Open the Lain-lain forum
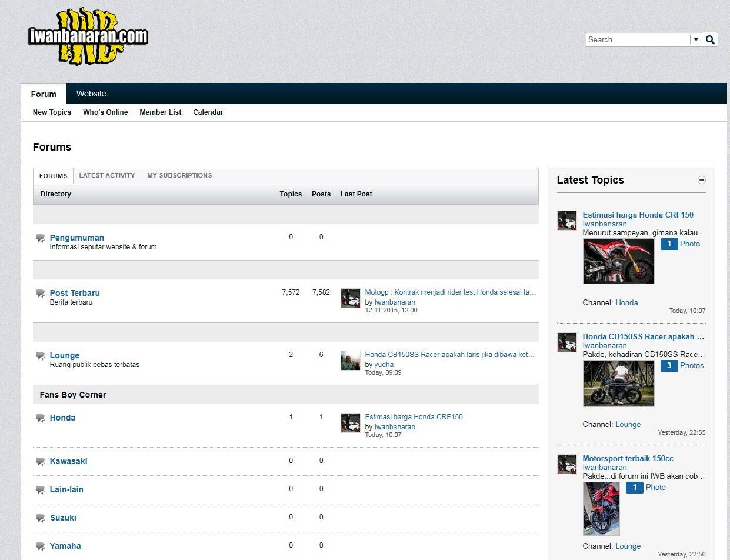730x560 pixels. pyautogui.click(x=66, y=489)
